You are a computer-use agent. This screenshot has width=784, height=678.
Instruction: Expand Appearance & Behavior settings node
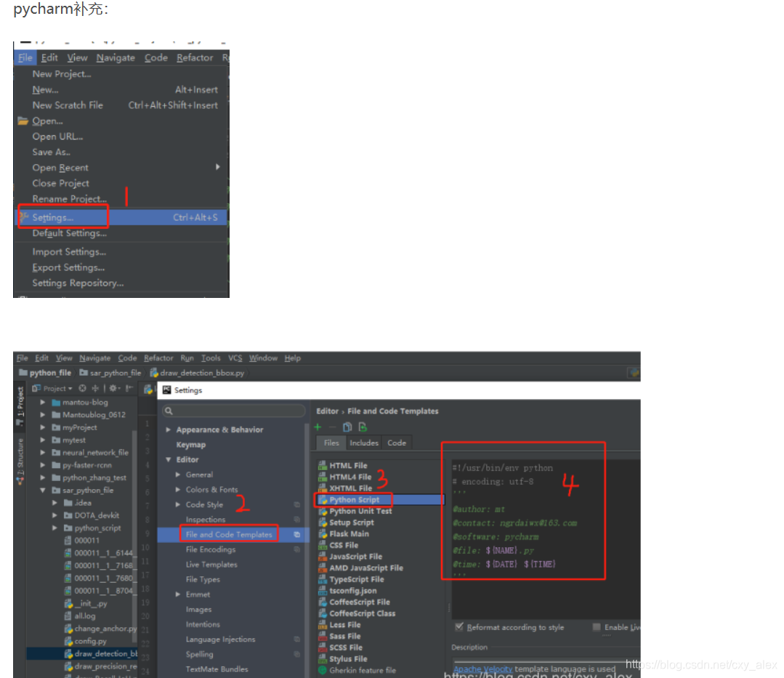point(169,429)
